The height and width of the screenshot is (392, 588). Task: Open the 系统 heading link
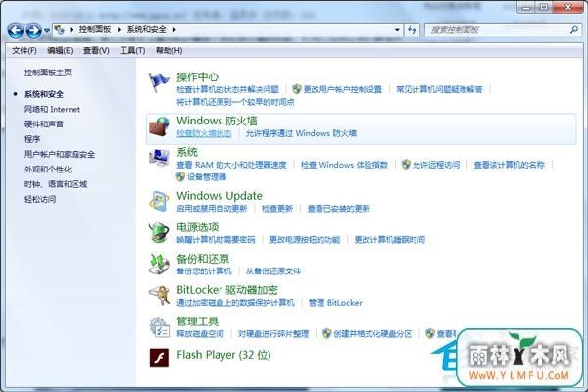coord(187,152)
